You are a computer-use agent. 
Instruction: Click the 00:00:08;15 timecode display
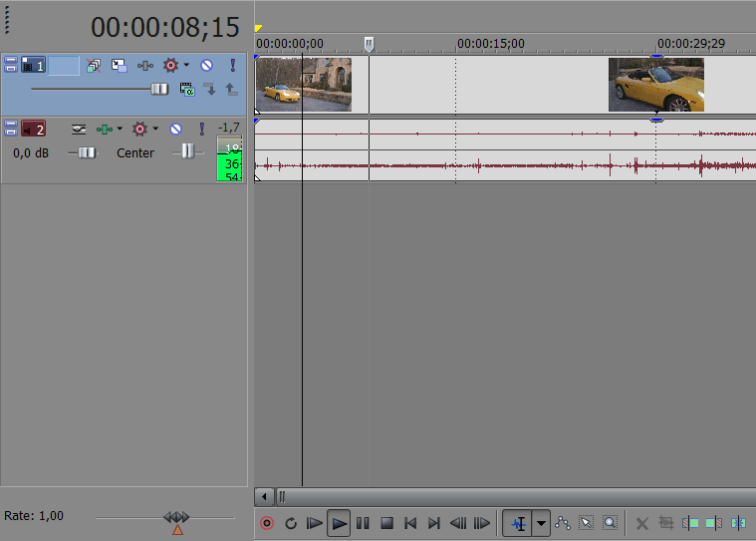[165, 27]
